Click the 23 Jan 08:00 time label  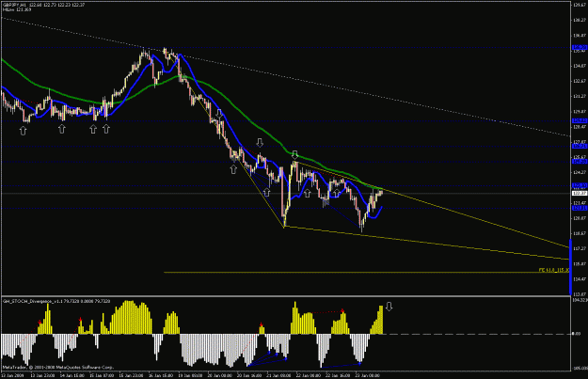368,375
